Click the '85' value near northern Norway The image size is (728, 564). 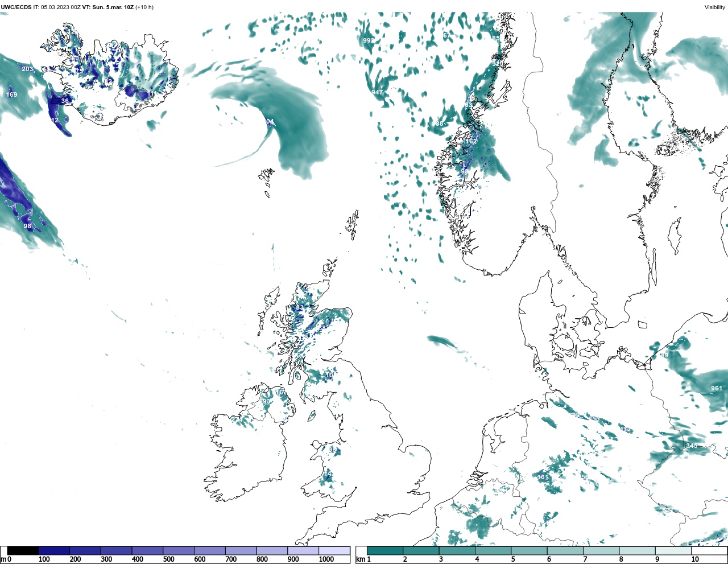click(496, 38)
